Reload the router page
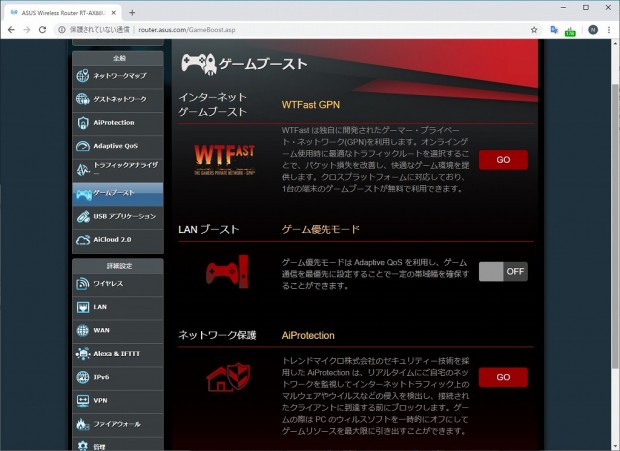This screenshot has height=451, width=620. (x=42, y=30)
